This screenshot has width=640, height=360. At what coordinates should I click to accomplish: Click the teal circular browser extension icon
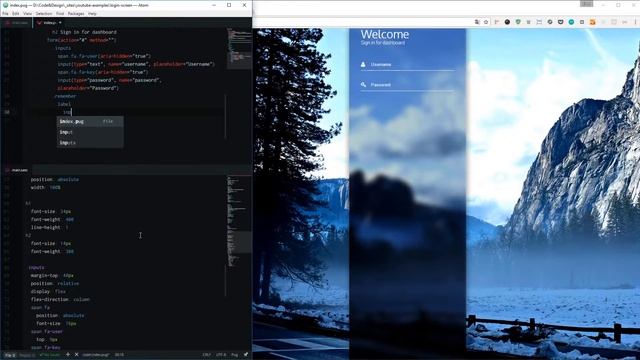pyautogui.click(x=571, y=22)
